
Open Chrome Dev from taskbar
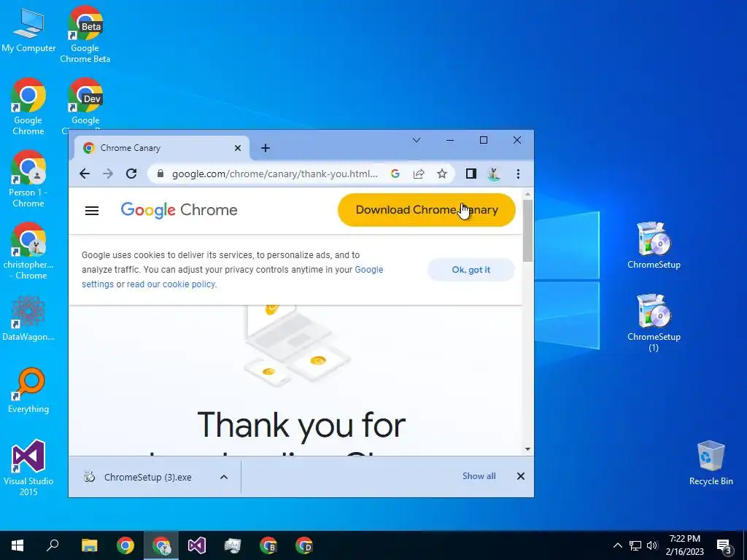coord(304,545)
